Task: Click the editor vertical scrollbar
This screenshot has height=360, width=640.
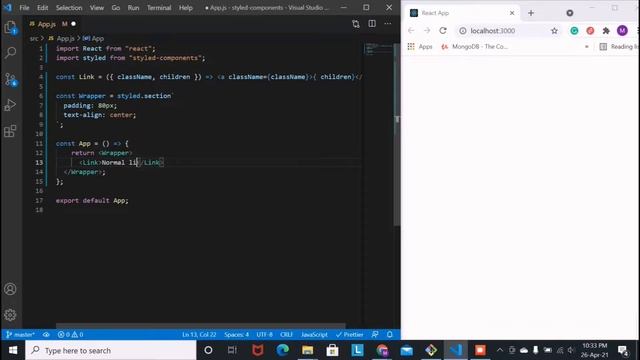Action: pyautogui.click(x=397, y=135)
